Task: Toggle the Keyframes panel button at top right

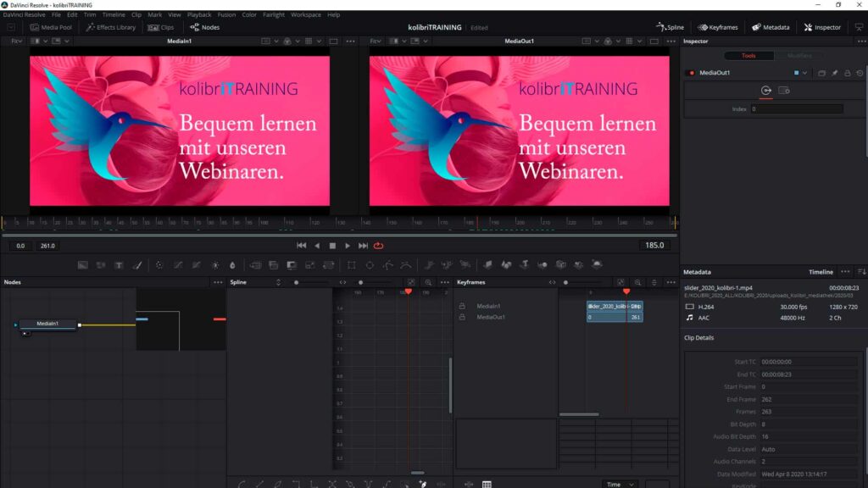Action: (x=717, y=27)
